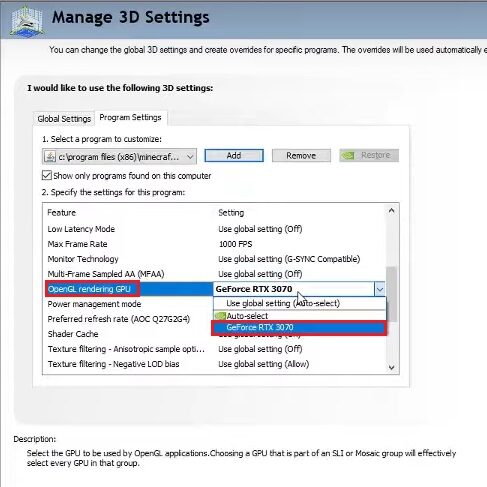Click the Feature column header
Image resolution: width=487 pixels, height=487 pixels.
click(62, 213)
